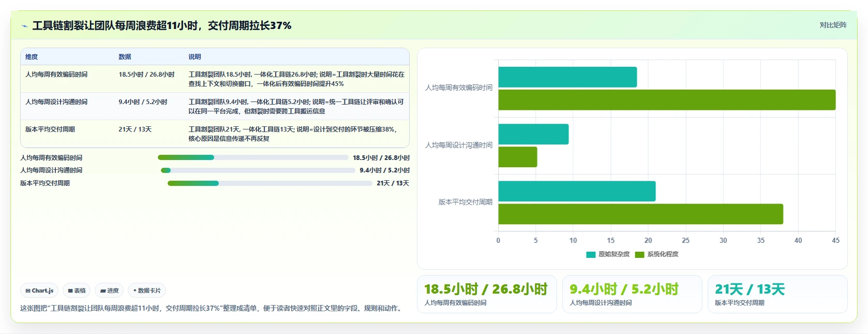The image size is (868, 334).
Task: Open the 对比矩阵 label in the header
Action: pyautogui.click(x=833, y=25)
